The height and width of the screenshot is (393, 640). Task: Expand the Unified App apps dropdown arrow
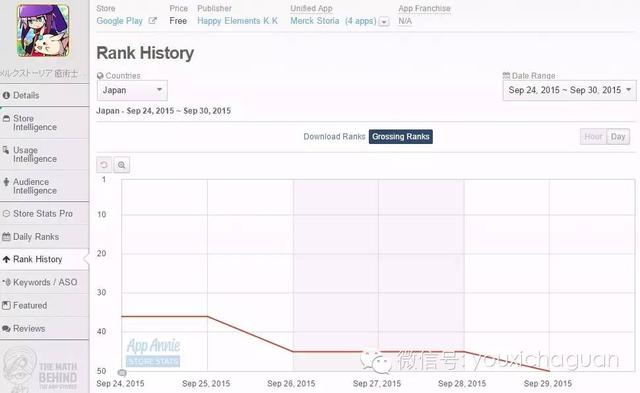click(384, 22)
